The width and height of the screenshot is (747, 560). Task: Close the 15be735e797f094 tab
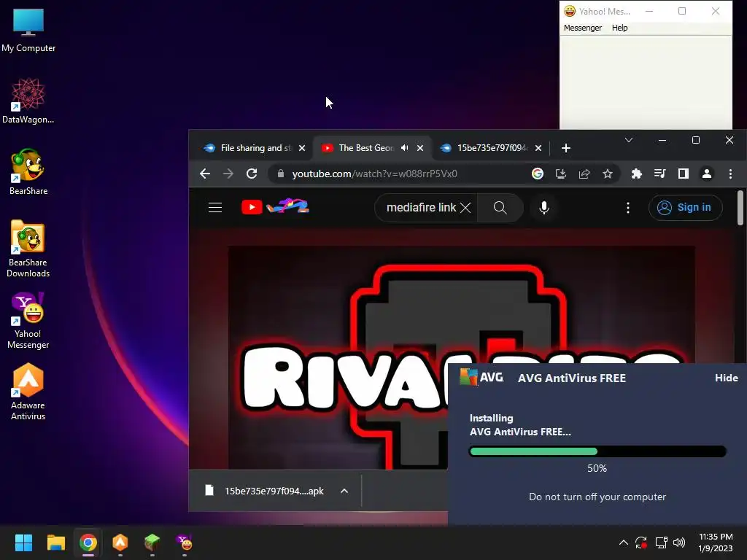[538, 148]
